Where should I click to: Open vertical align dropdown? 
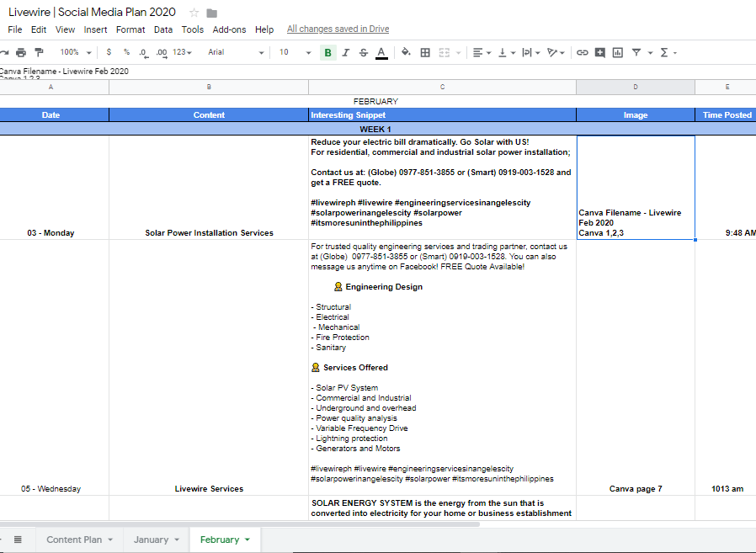506,52
